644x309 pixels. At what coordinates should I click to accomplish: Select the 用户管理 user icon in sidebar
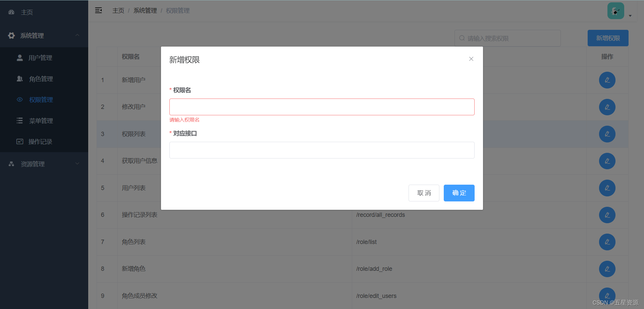(19, 57)
